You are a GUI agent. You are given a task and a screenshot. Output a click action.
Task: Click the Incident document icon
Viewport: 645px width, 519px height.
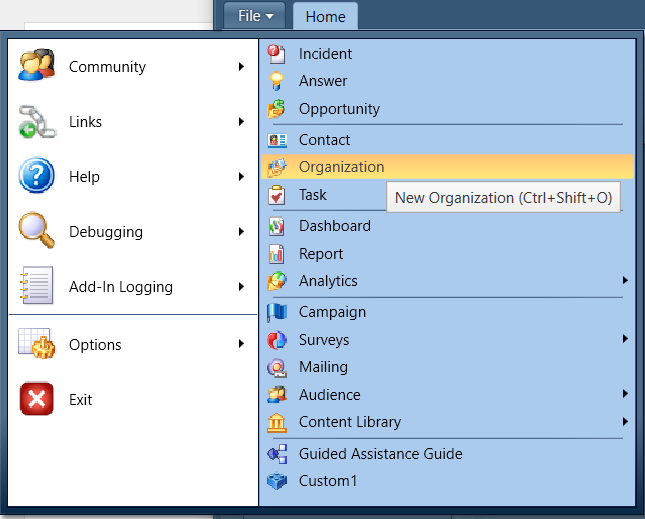click(x=276, y=54)
